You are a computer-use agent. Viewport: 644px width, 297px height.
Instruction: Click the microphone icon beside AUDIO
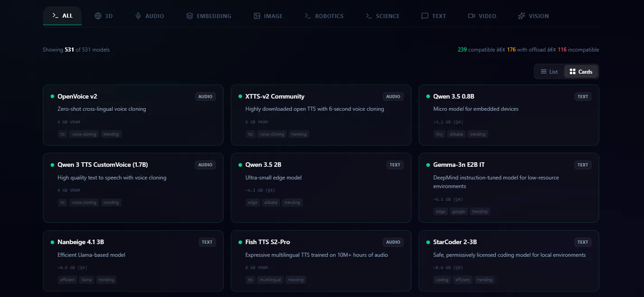point(138,16)
